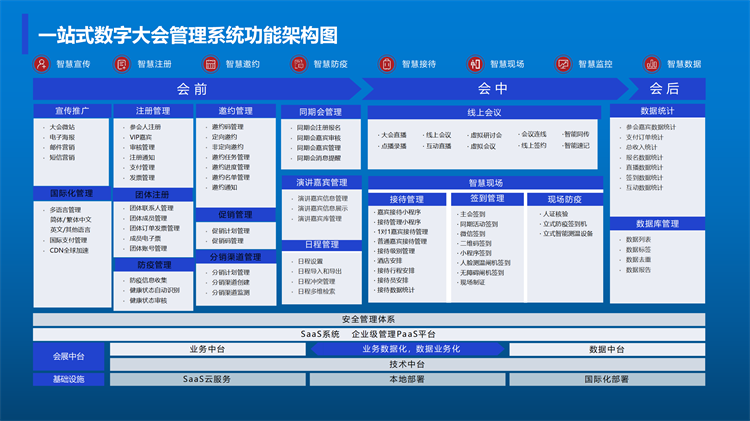Screen dimensions: 750x421
Task: Click the 智慧现场 red icon
Action: (x=475, y=64)
